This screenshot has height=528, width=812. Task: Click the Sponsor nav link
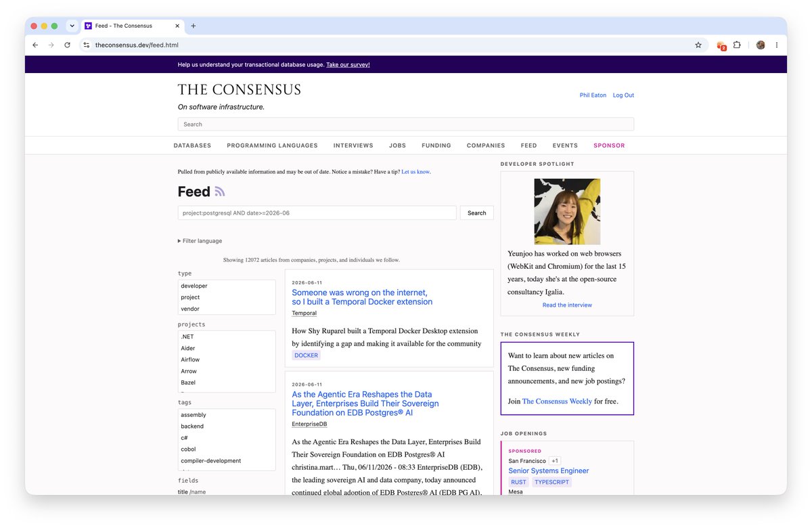(x=609, y=146)
